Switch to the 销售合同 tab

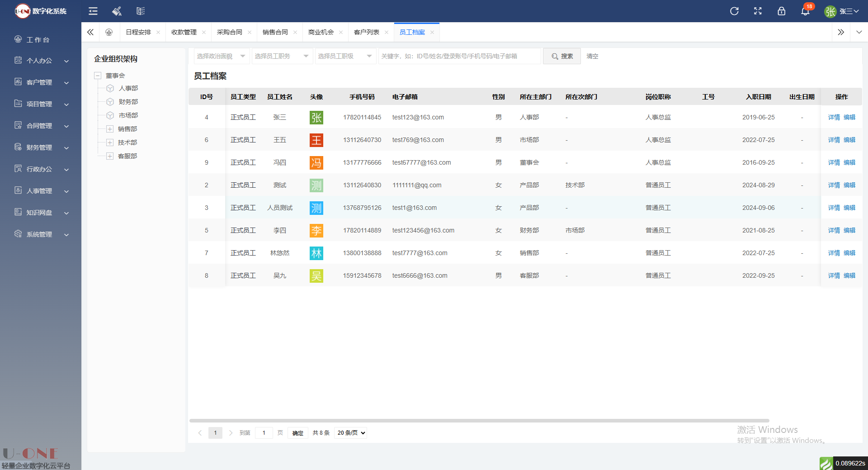point(275,32)
